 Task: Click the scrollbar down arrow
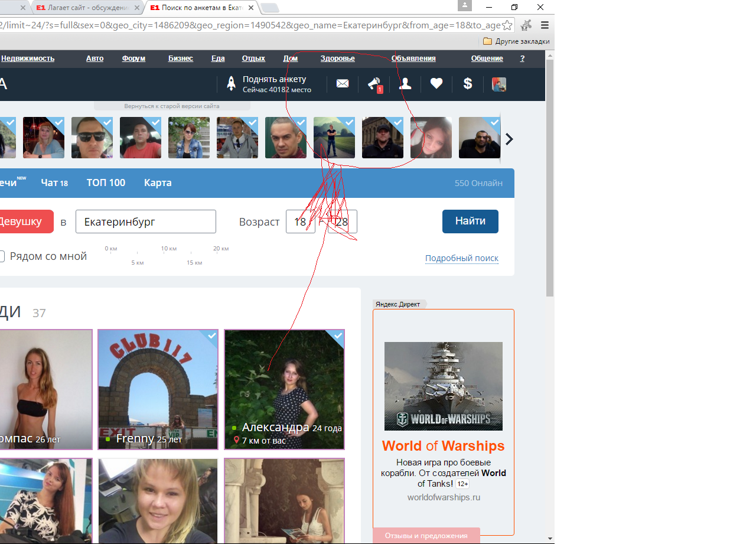[550, 539]
